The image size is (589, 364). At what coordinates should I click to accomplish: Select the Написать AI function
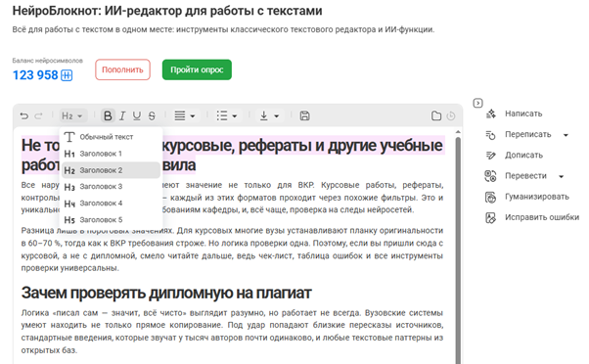(523, 114)
